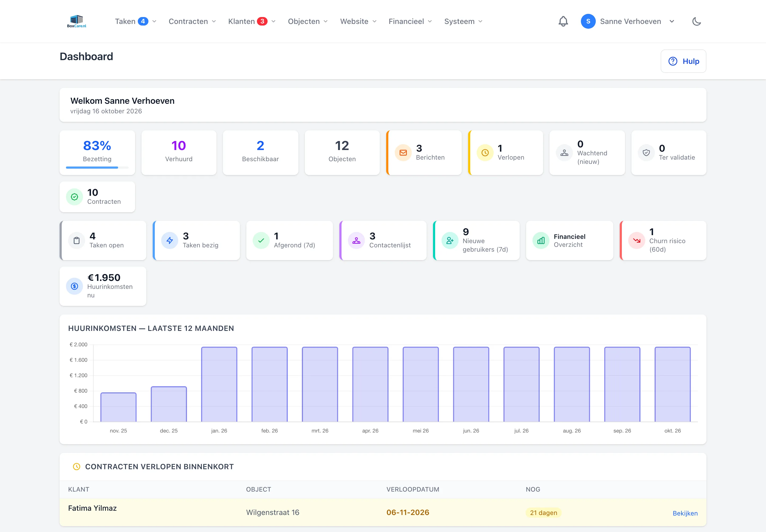Screen dimensions: 766x532
Task: Click the Contracten green check icon
Action: click(74, 197)
